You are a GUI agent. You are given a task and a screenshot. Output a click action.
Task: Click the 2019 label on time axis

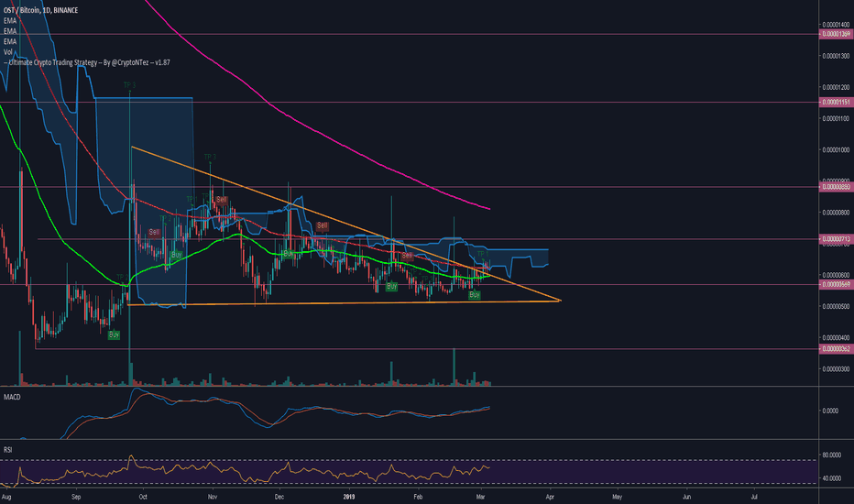pyautogui.click(x=348, y=497)
